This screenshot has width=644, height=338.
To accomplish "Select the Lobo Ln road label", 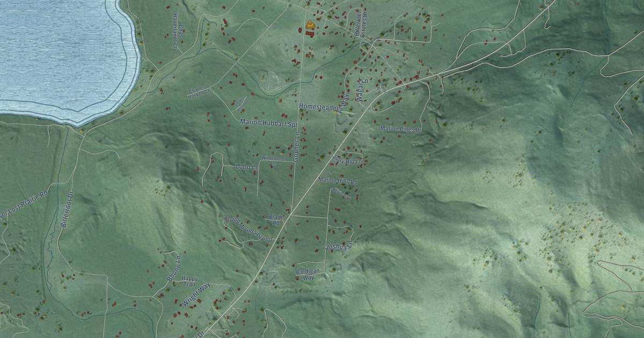I will click(247, 167).
